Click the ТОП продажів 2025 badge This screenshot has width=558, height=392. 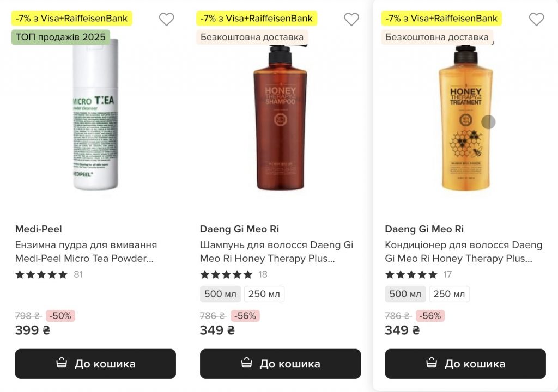(60, 37)
